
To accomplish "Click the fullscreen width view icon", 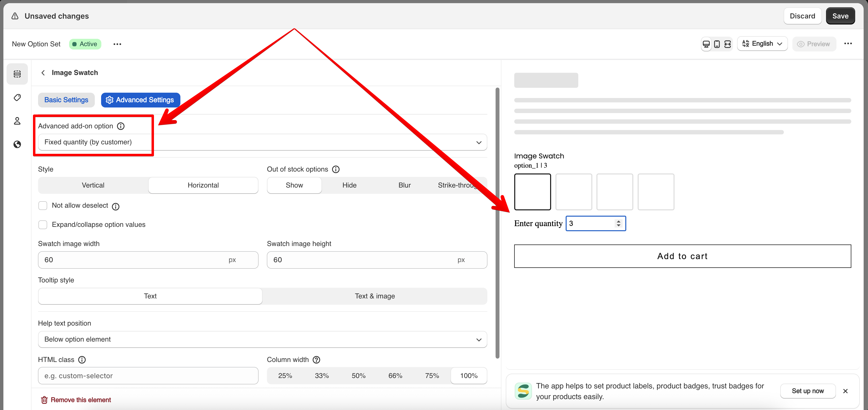I will [x=727, y=44].
